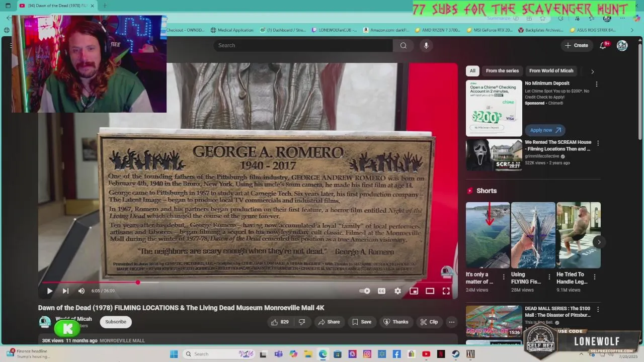Click the Create button
The width and height of the screenshot is (644, 362).
coord(576,45)
